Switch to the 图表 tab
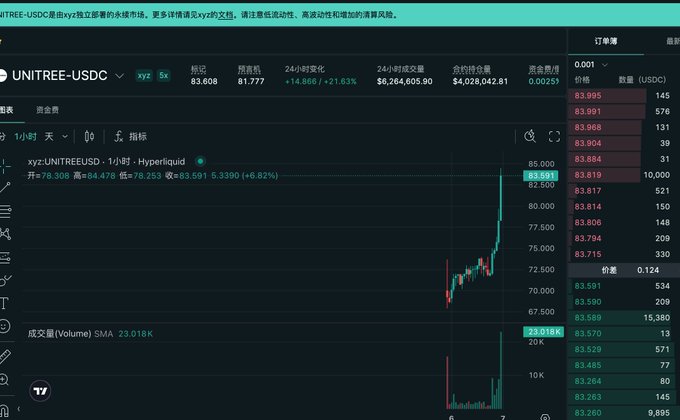This screenshot has height=420, width=680. point(7,110)
